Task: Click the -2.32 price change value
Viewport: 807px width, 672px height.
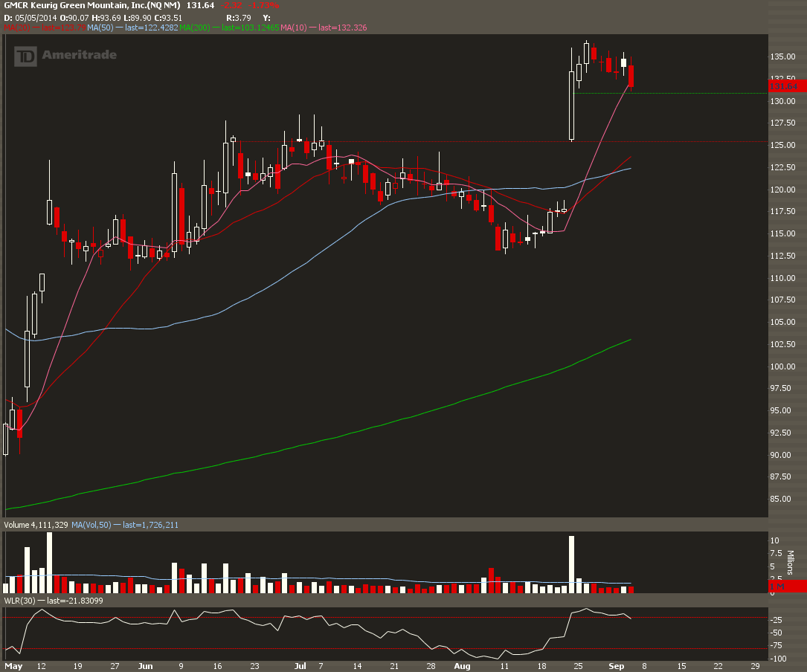Action: point(232,5)
